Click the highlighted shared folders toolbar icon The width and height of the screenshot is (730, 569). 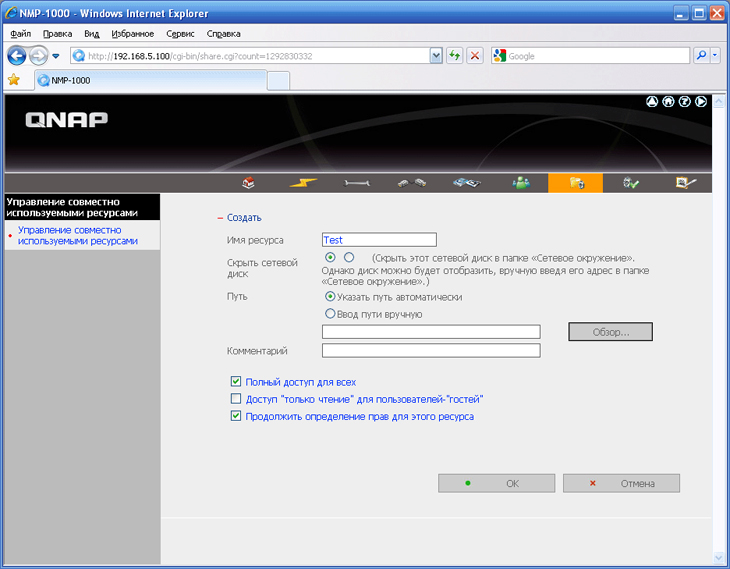click(575, 183)
